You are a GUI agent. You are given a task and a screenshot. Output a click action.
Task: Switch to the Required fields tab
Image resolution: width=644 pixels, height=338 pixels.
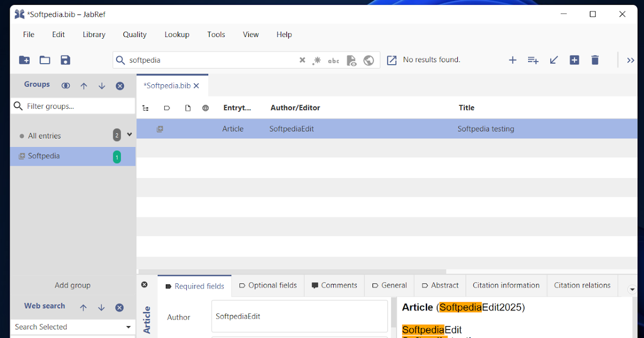(195, 286)
